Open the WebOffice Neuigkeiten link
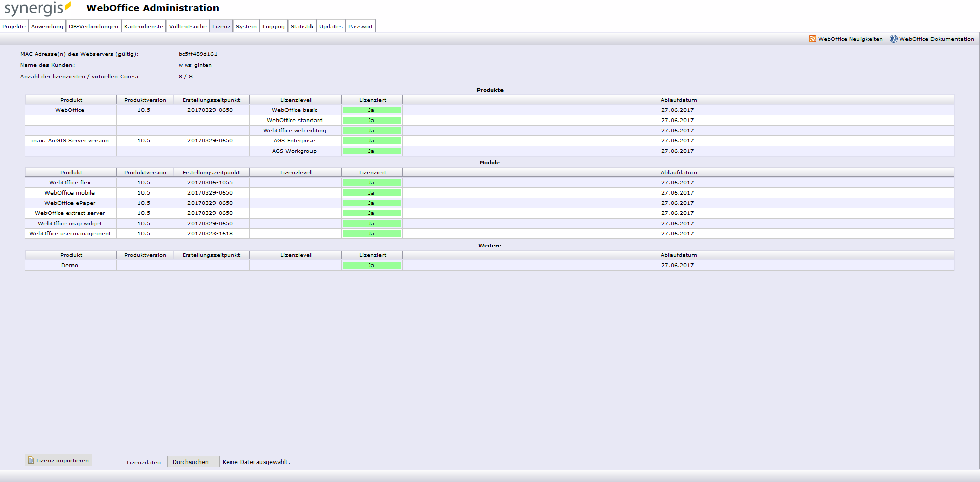Screen dimensions: 980x482 click(850, 39)
